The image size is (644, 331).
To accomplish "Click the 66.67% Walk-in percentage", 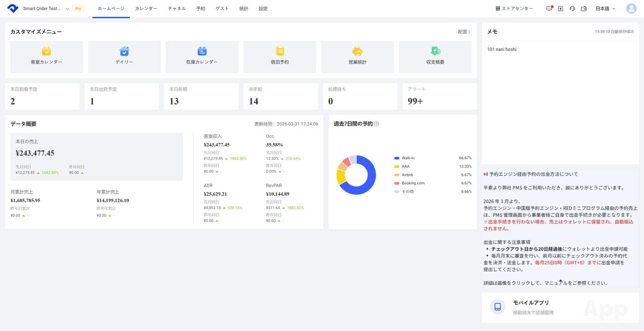I will click(465, 158).
